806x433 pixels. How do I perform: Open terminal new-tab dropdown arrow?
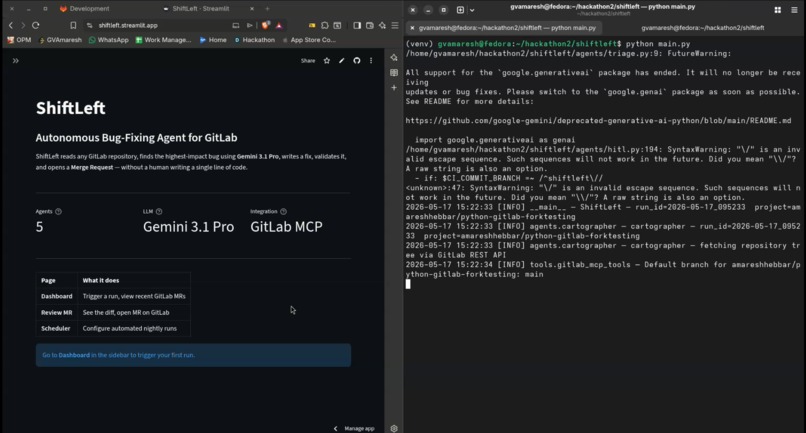pyautogui.click(x=472, y=10)
